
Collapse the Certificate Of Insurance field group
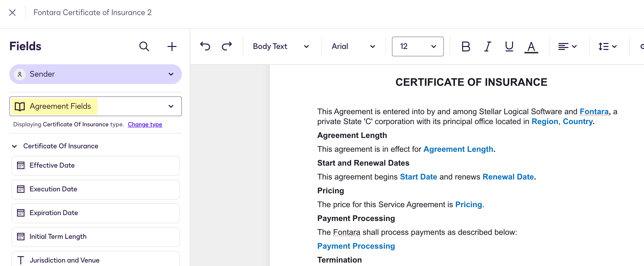[x=14, y=146]
